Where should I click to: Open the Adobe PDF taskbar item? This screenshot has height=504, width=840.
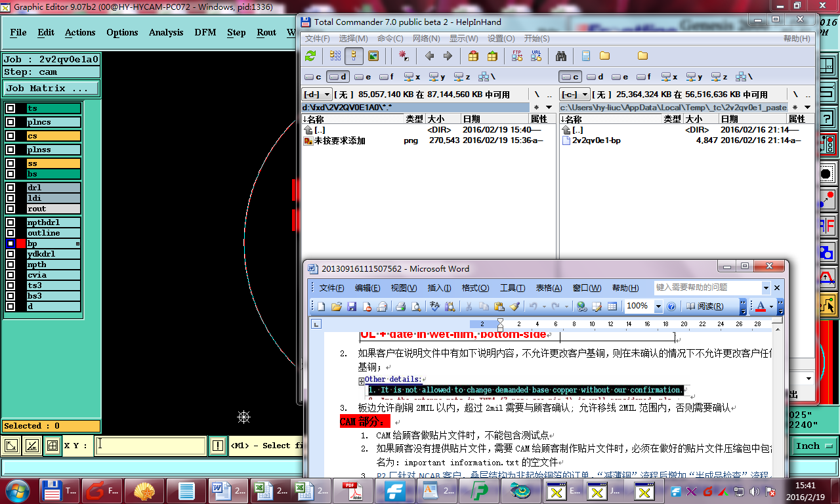(352, 490)
